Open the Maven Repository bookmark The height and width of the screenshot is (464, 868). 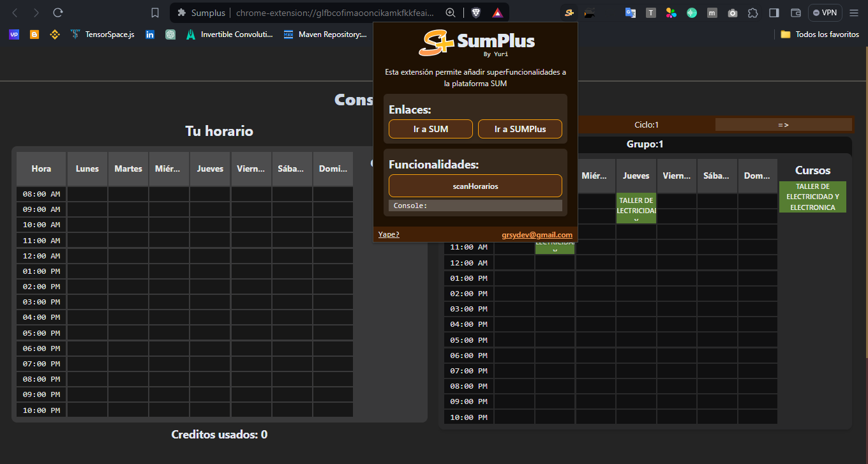(x=325, y=34)
